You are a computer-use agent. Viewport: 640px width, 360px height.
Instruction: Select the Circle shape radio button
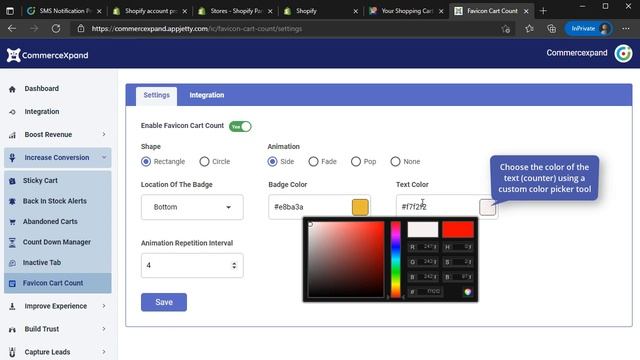(204, 162)
